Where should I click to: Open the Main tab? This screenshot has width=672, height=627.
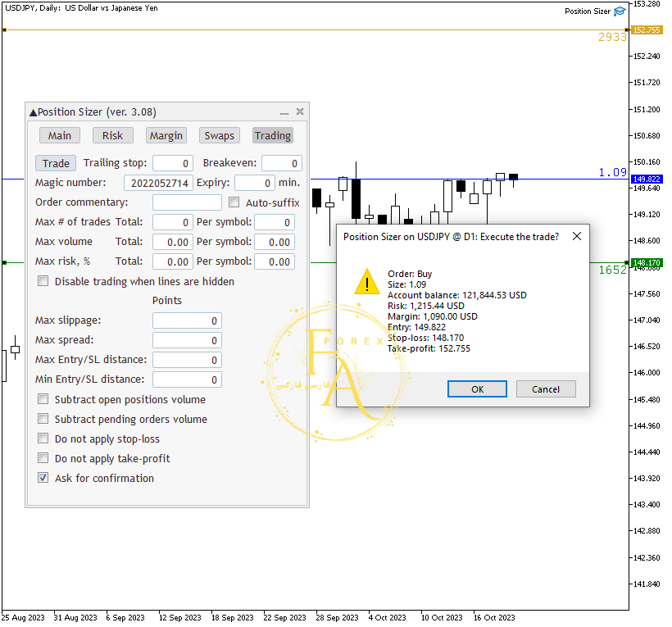[x=60, y=136]
